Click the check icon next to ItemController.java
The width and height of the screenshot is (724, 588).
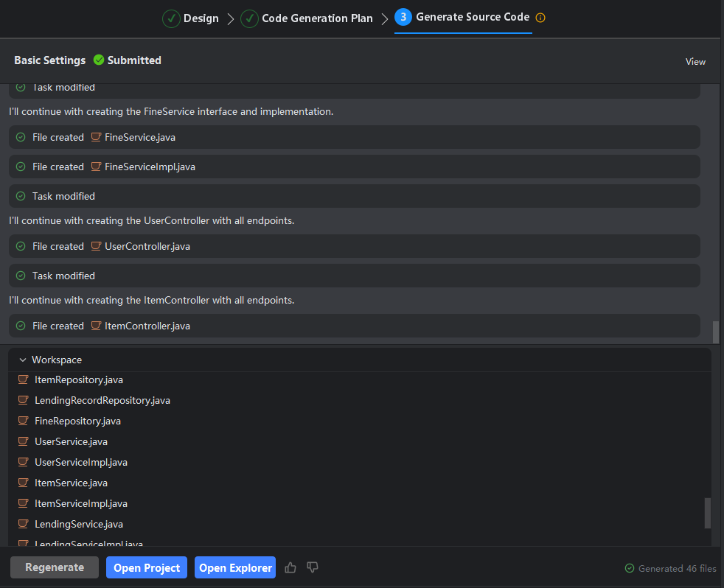tap(21, 326)
